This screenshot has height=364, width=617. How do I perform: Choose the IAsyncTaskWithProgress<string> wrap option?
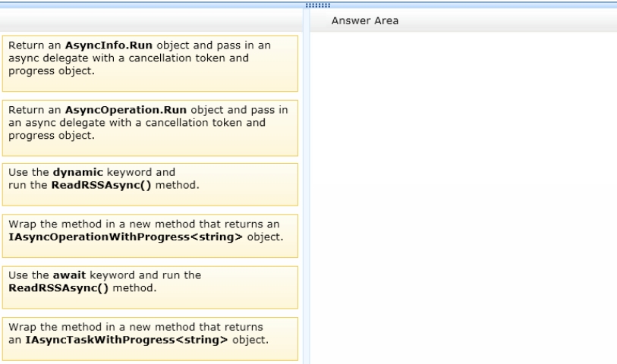point(150,339)
